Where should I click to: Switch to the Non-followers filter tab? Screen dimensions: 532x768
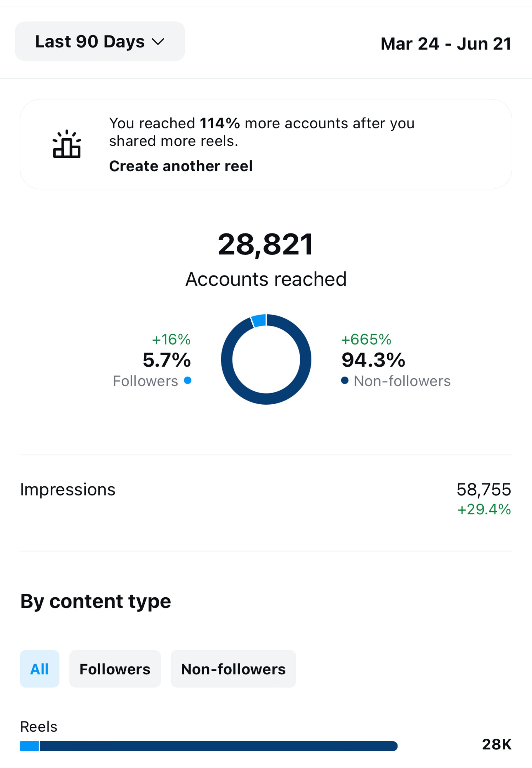[x=233, y=669]
